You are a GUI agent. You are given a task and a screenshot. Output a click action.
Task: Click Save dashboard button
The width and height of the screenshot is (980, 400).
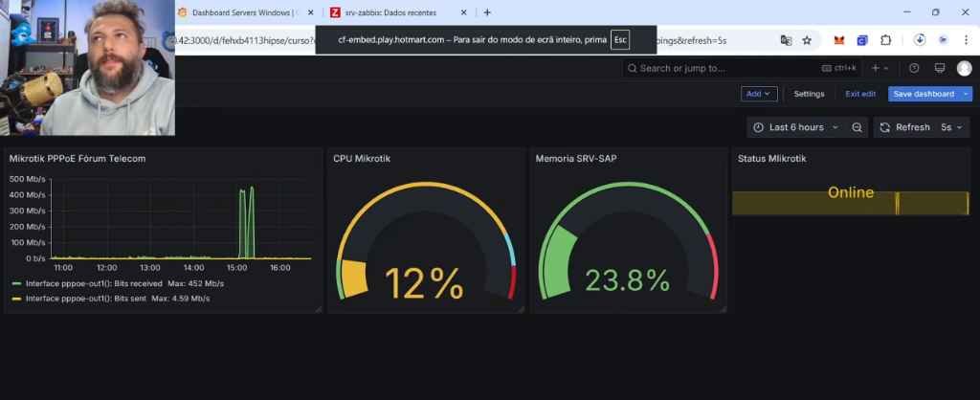(924, 94)
